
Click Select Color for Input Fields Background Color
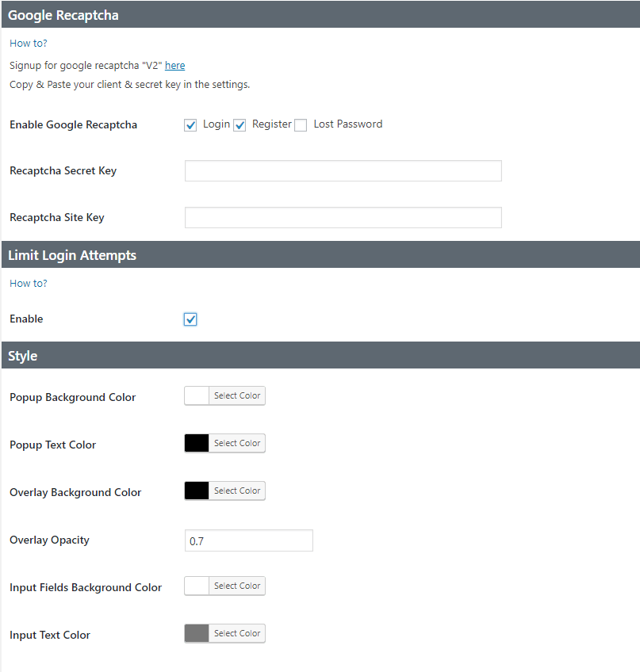236,586
